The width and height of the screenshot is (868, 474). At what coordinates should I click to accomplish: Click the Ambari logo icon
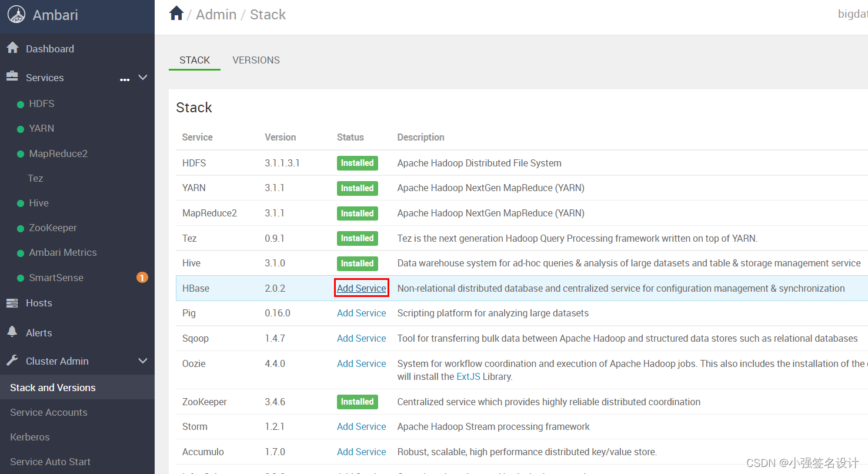(x=16, y=15)
